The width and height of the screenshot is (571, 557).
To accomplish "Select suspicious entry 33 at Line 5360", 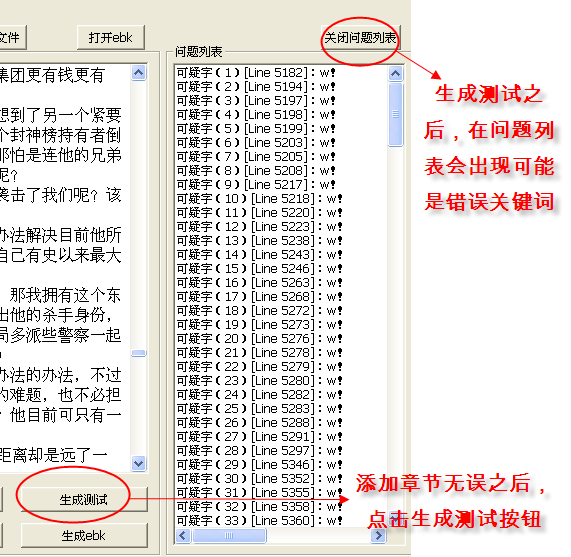I will click(x=260, y=521).
